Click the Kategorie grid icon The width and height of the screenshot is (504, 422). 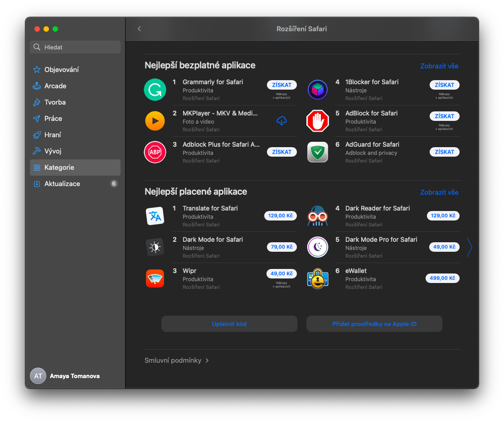click(x=37, y=168)
